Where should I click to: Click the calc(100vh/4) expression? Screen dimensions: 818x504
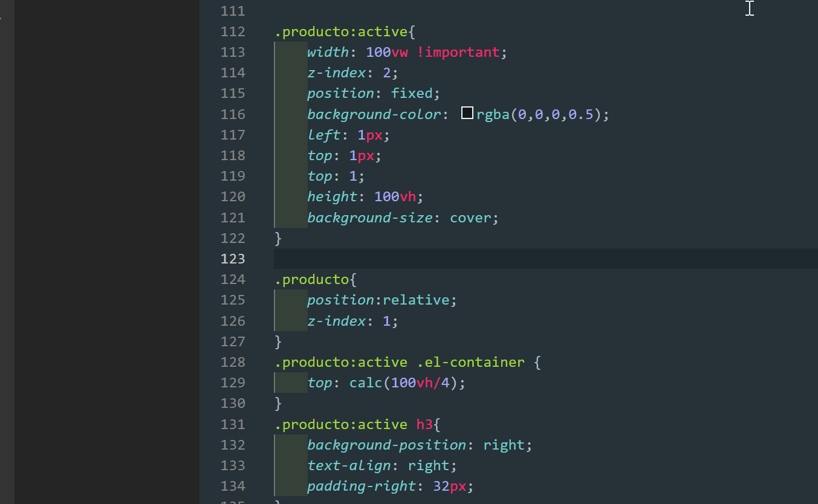click(405, 382)
